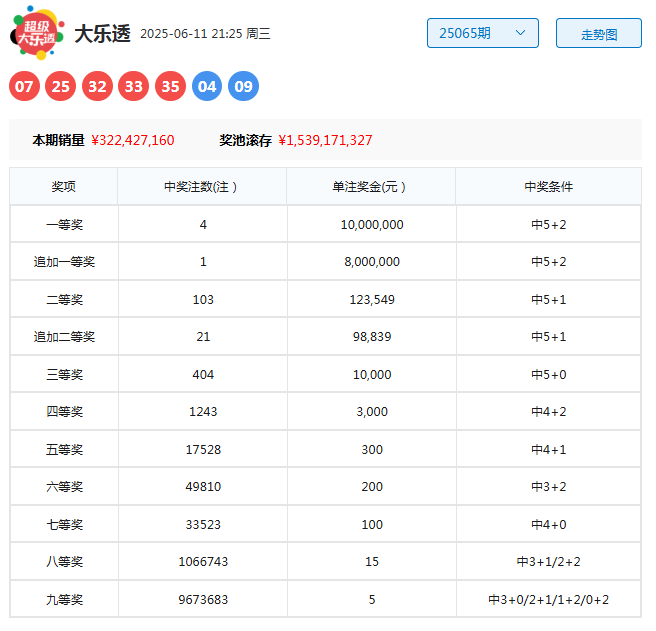Click pool amount ¥1,539,171,327
Viewport: 656px width, 631px height.
[325, 140]
